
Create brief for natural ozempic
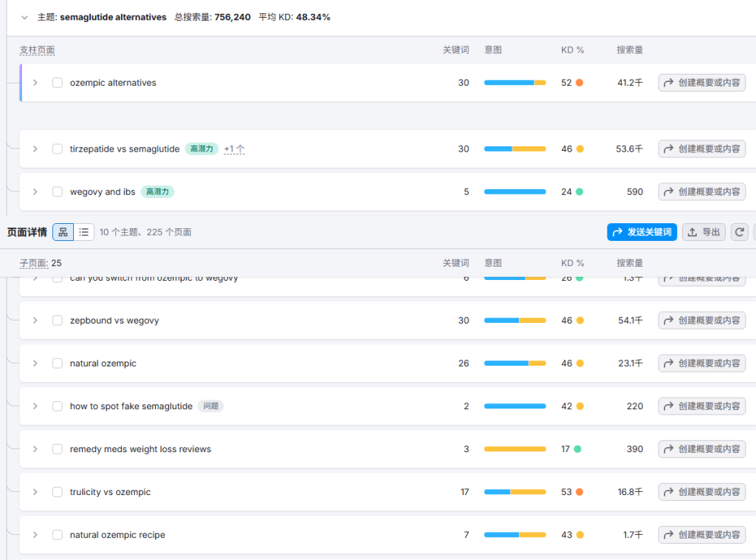click(702, 363)
